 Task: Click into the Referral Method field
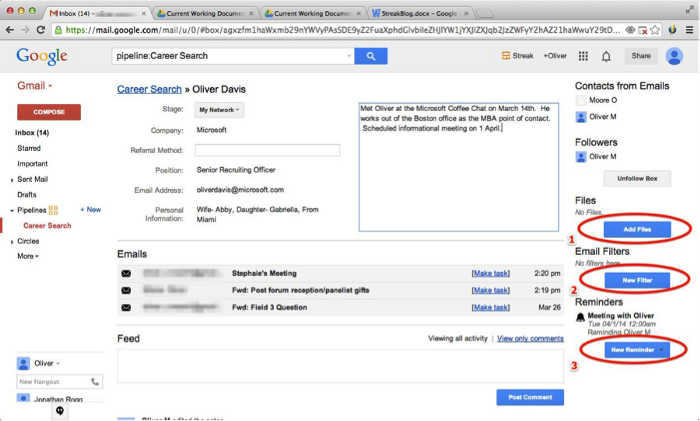[x=267, y=150]
